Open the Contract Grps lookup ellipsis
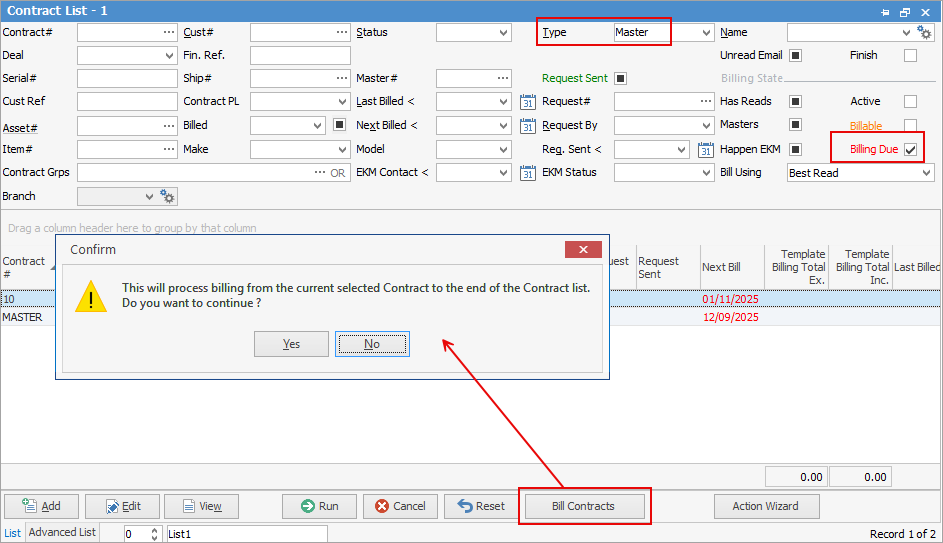Viewport: 943px width, 543px height. (x=319, y=173)
